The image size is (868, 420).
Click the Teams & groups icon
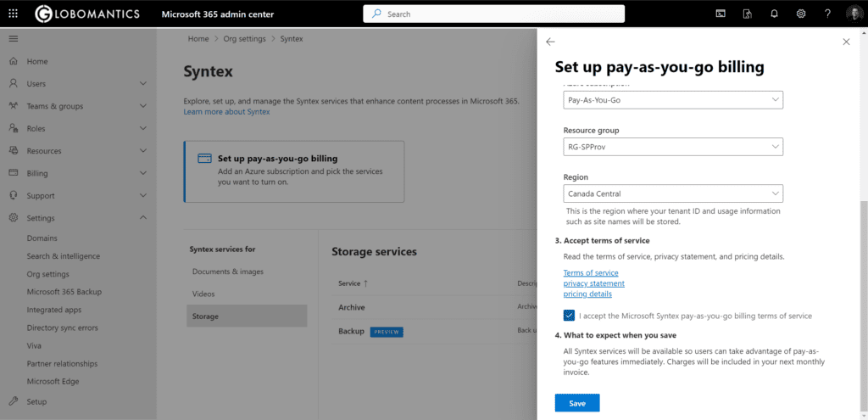point(14,106)
